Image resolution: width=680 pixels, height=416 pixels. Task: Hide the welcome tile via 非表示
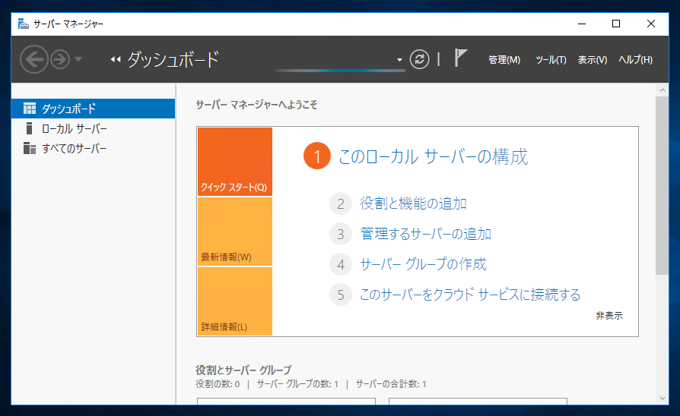(609, 316)
